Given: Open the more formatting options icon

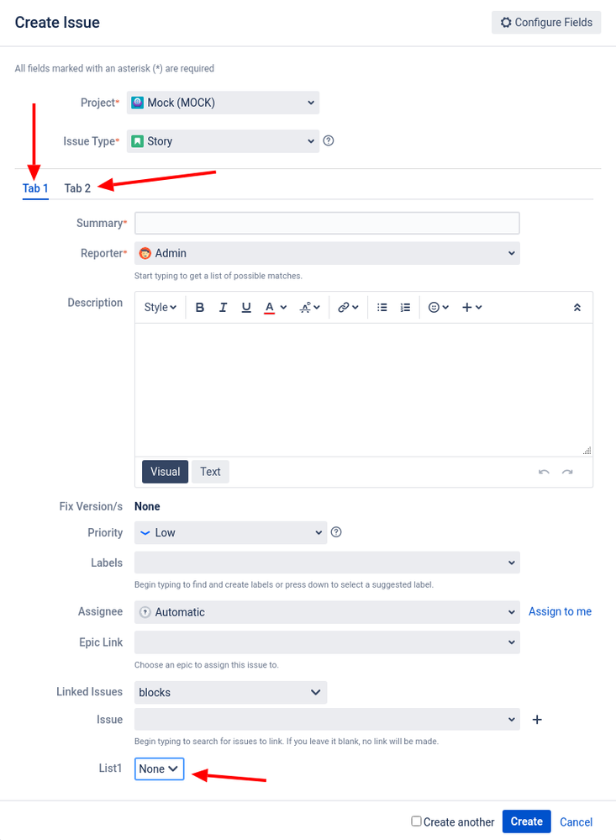Looking at the screenshot, I should 309,308.
